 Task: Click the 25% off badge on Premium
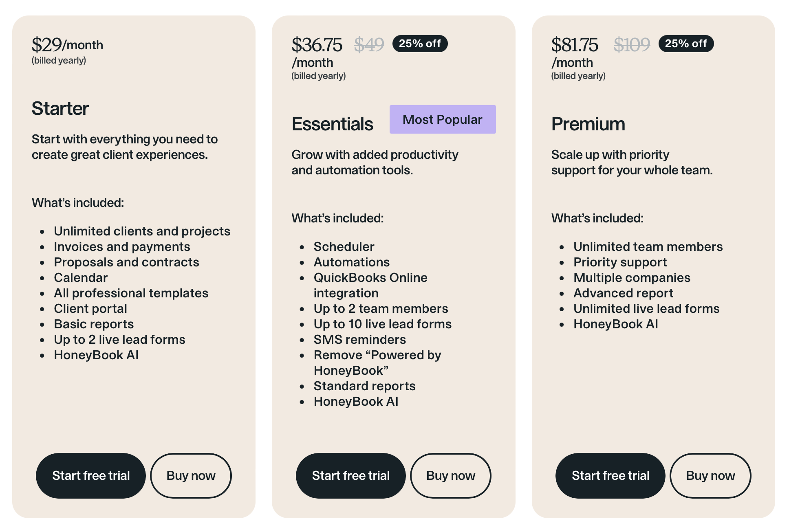pos(686,44)
